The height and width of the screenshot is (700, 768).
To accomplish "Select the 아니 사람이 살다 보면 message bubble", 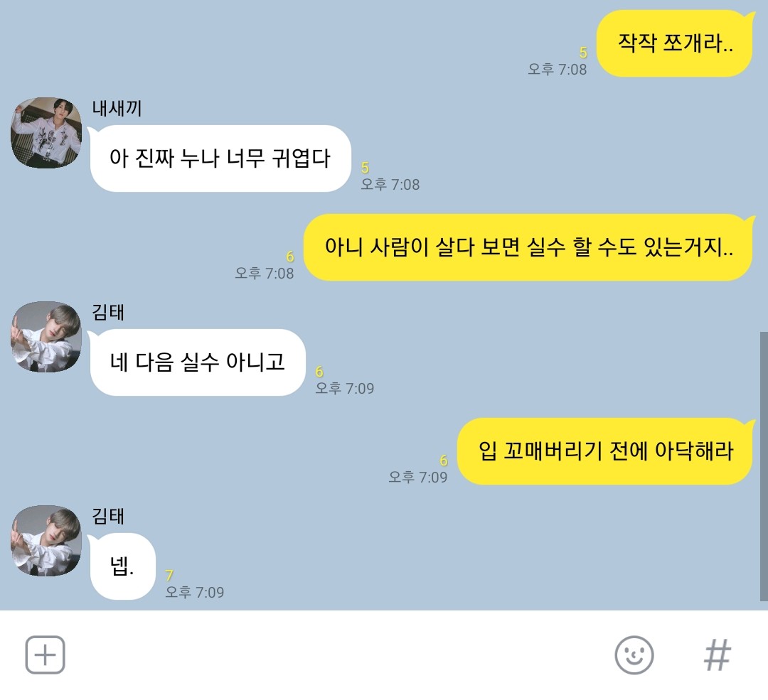I will click(x=528, y=247).
